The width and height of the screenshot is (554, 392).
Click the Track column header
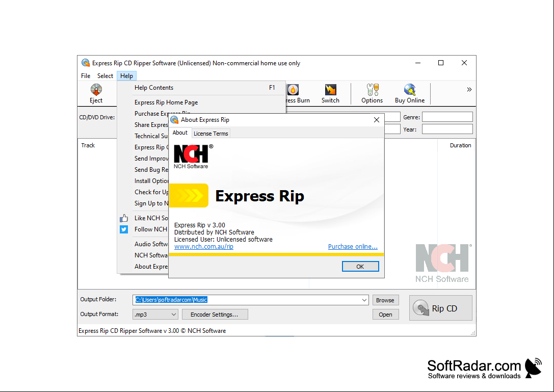[x=88, y=145]
